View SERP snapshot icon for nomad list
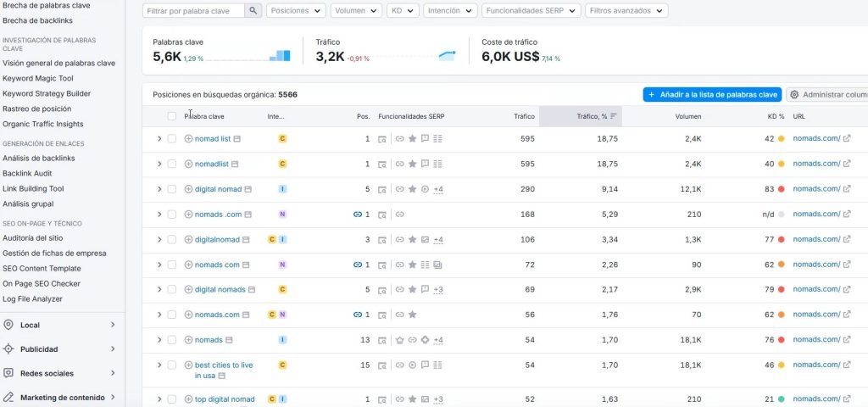Screen dimensions: 868x407 pos(382,139)
